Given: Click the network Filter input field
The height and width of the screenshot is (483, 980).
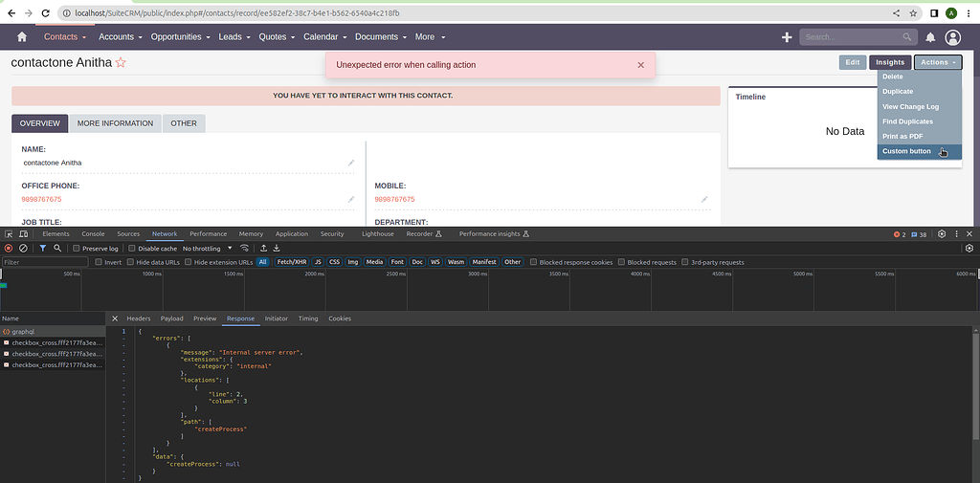Looking at the screenshot, I should 46,262.
